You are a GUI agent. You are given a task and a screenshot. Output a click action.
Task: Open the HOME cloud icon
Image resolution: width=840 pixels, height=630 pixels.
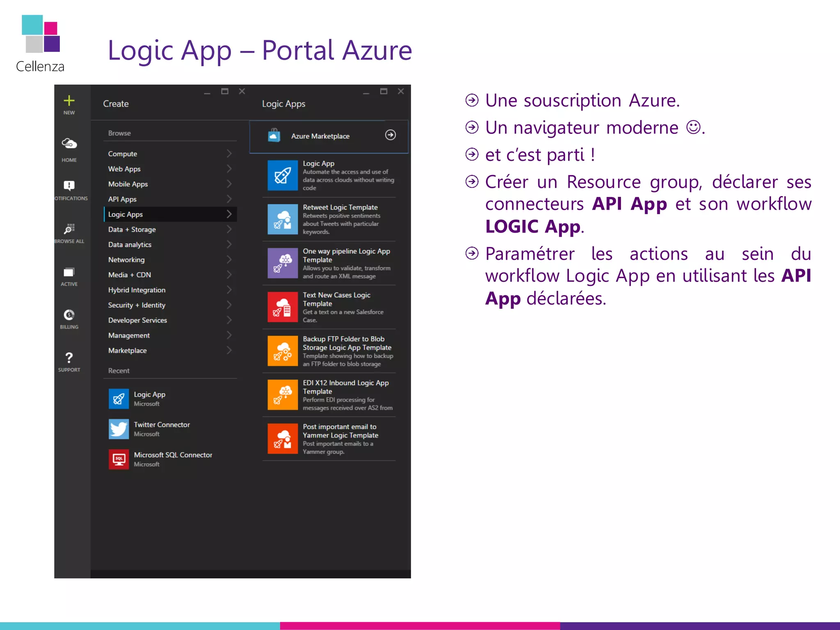click(x=69, y=143)
